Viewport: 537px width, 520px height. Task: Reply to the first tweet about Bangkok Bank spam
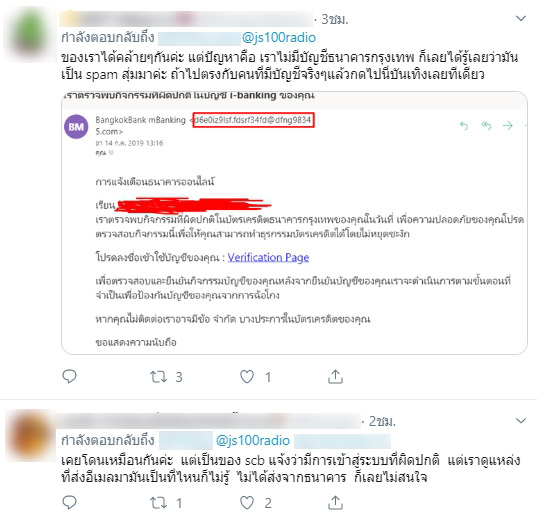[x=70, y=376]
